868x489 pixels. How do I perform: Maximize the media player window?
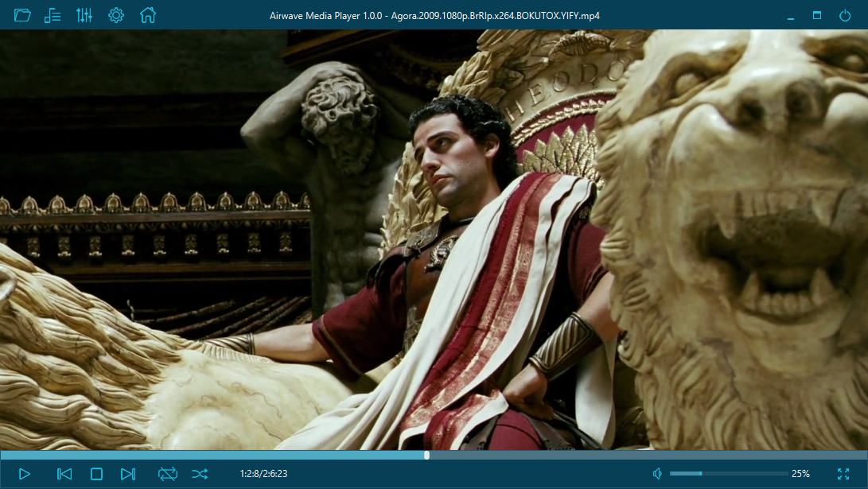tap(817, 15)
